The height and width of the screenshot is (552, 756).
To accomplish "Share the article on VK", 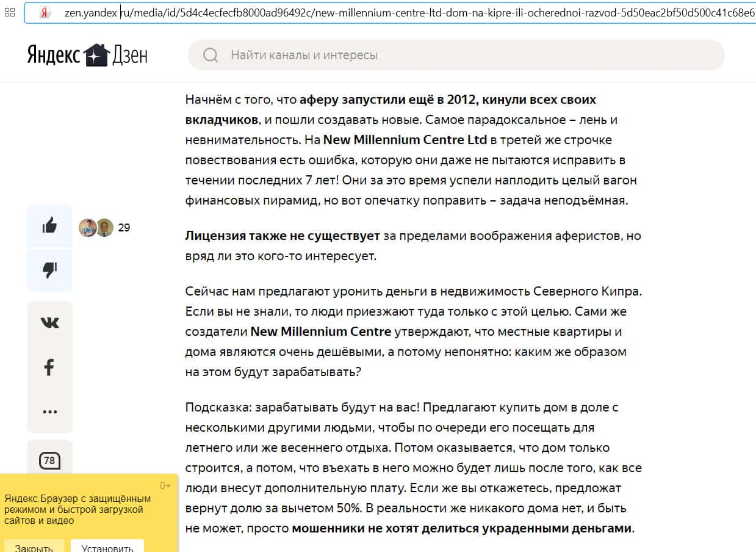I will 49,322.
